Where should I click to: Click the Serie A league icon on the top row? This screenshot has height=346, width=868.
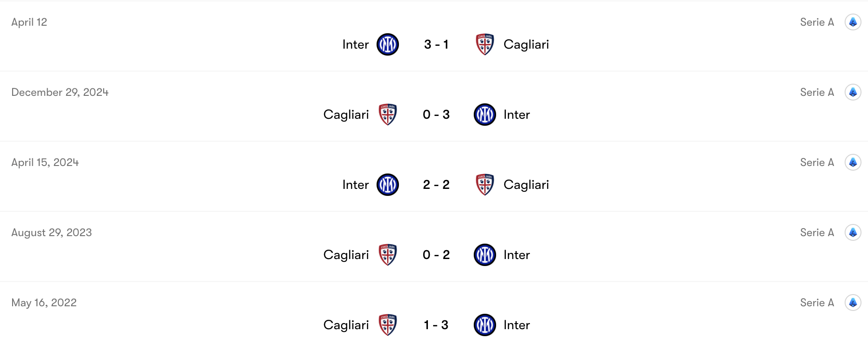click(854, 22)
